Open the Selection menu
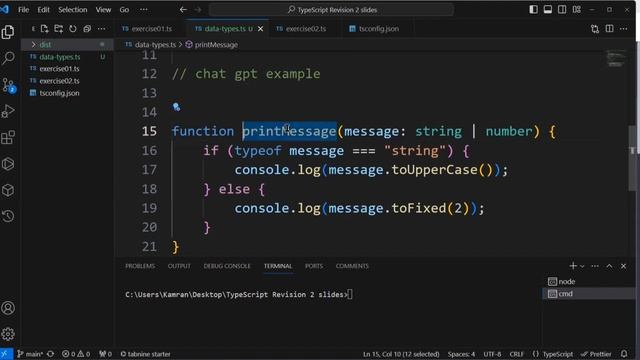This screenshot has height=360, width=640. click(x=73, y=9)
